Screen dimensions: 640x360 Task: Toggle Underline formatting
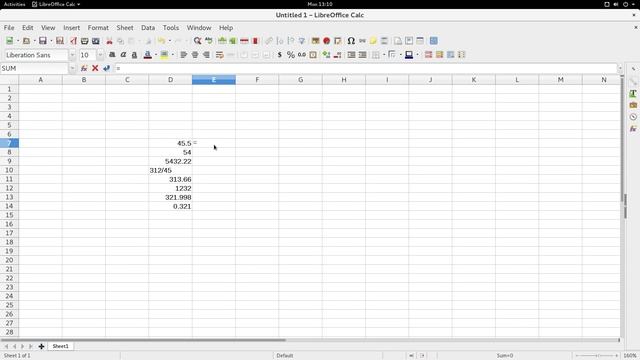134,55
